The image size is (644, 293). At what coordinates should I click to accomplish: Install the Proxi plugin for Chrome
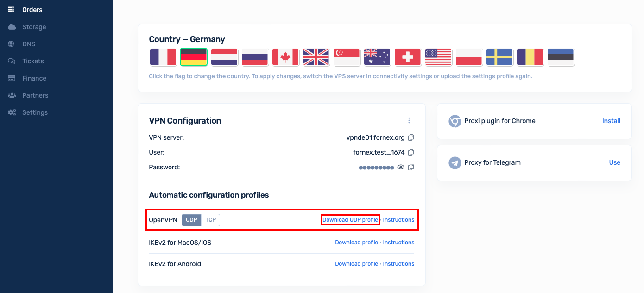coord(611,121)
